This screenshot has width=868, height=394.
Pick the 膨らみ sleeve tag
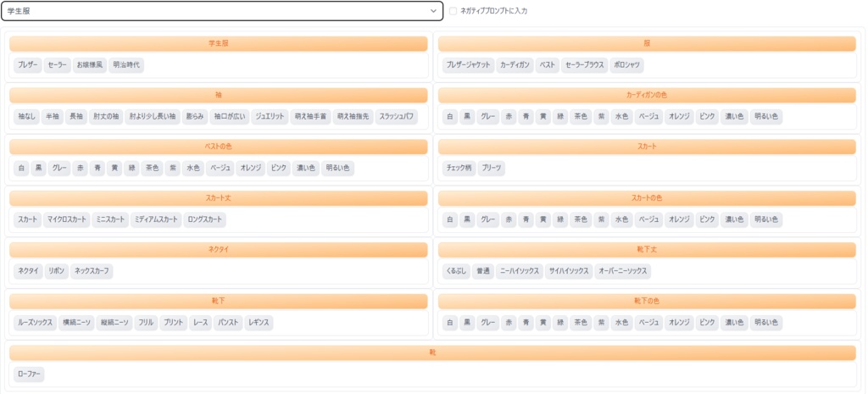pos(195,117)
